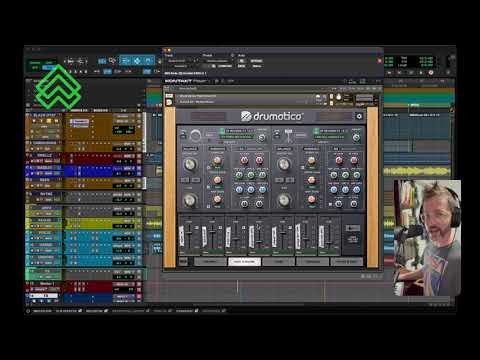
Task: Click the first small button under snare's top silver knob
Action: point(185,180)
